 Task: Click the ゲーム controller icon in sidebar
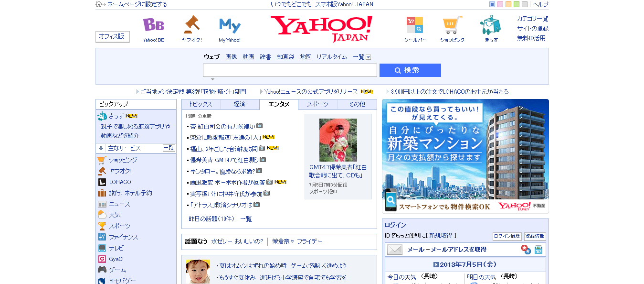102,270
